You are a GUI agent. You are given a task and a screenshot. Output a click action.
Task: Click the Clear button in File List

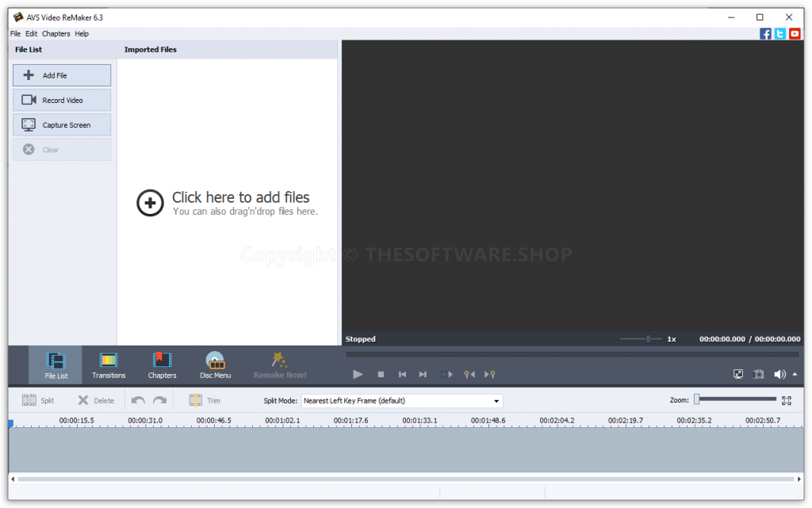coord(62,150)
